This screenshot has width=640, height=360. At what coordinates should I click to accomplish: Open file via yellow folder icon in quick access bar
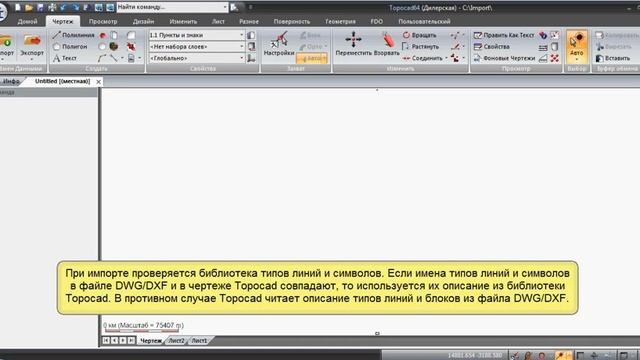coord(29,7)
